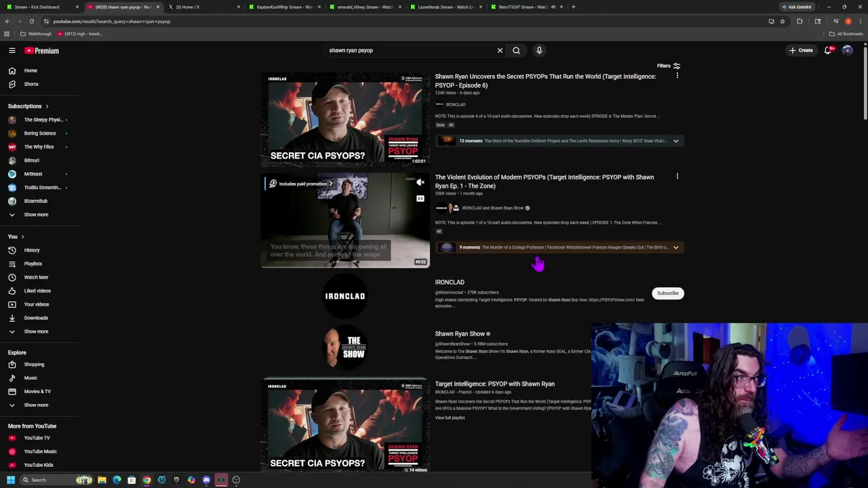Open the Subscriptions section chevron
The image size is (868, 488).
click(47, 106)
